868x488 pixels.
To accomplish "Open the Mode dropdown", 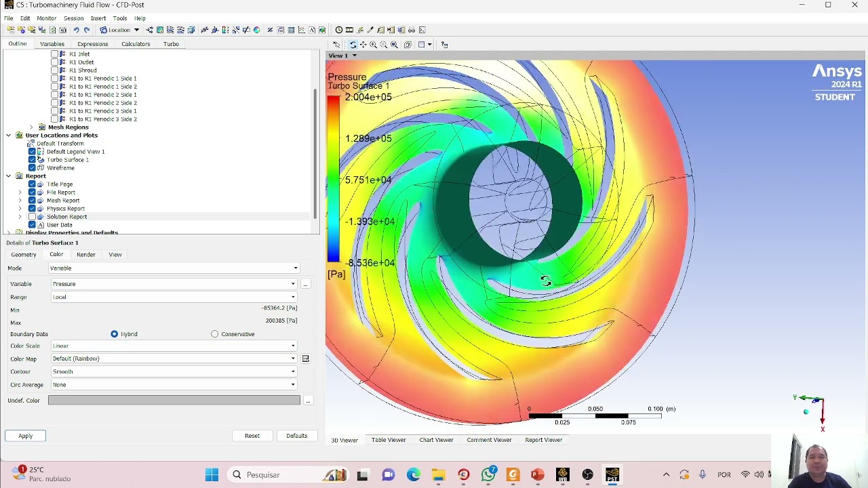I will point(174,268).
